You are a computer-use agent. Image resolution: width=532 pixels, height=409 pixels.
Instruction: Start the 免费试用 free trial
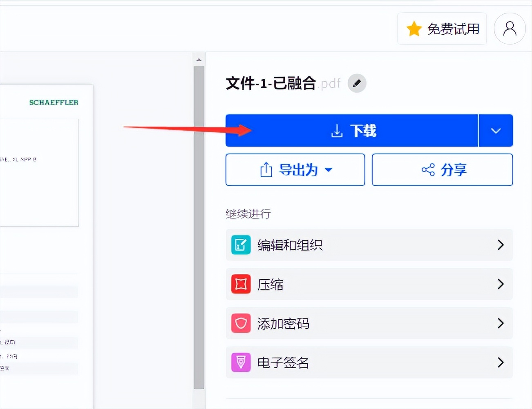tap(442, 29)
